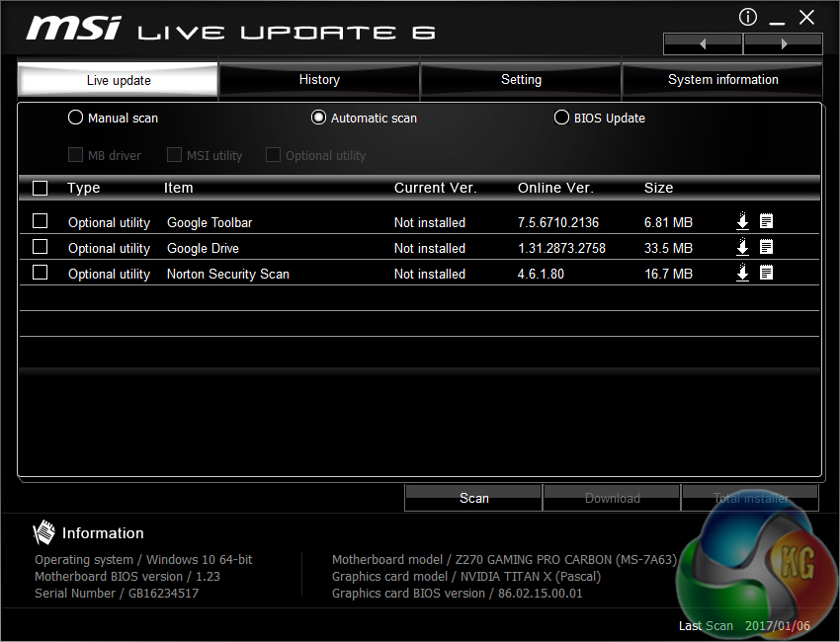Image resolution: width=840 pixels, height=642 pixels.
Task: Tick the Google Toolbar row checkbox
Action: tap(41, 221)
